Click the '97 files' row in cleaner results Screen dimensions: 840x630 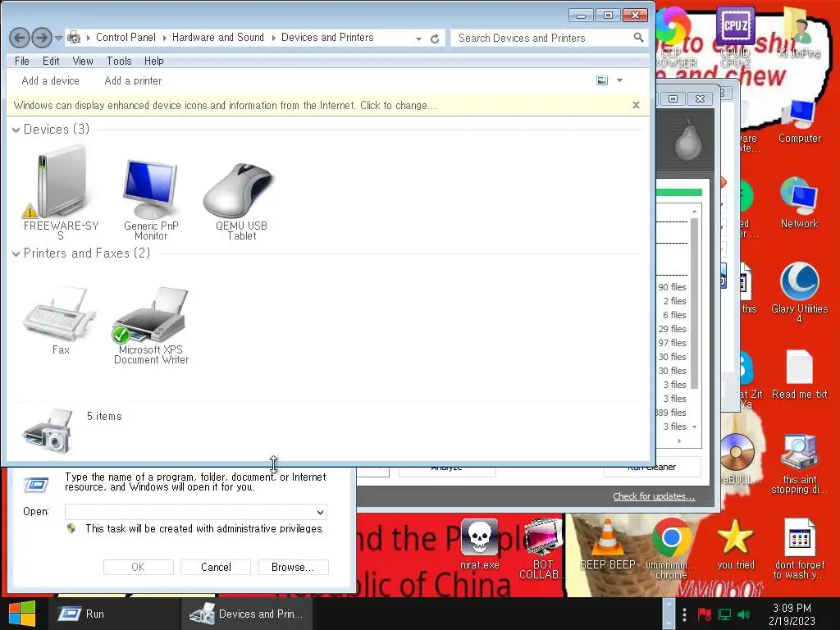[x=673, y=343]
